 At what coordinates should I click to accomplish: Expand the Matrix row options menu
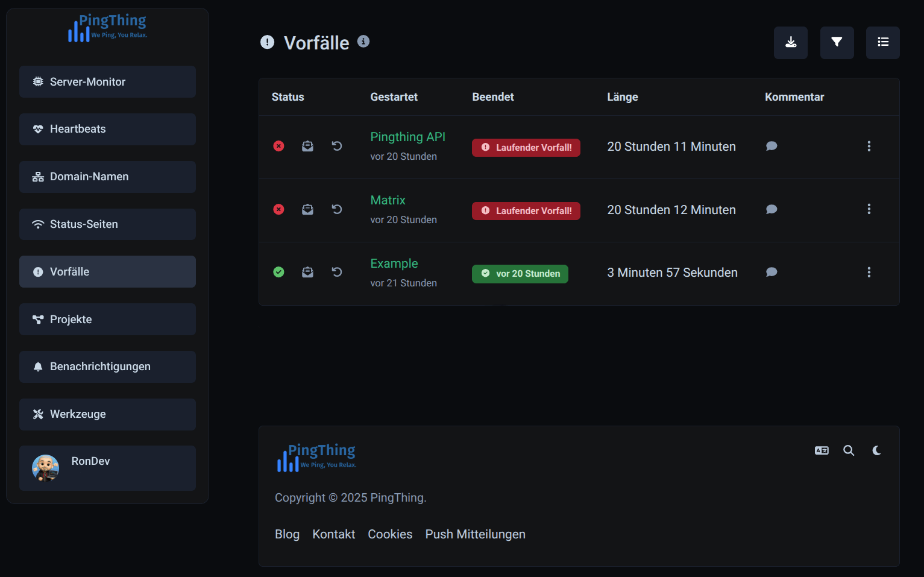(x=869, y=209)
